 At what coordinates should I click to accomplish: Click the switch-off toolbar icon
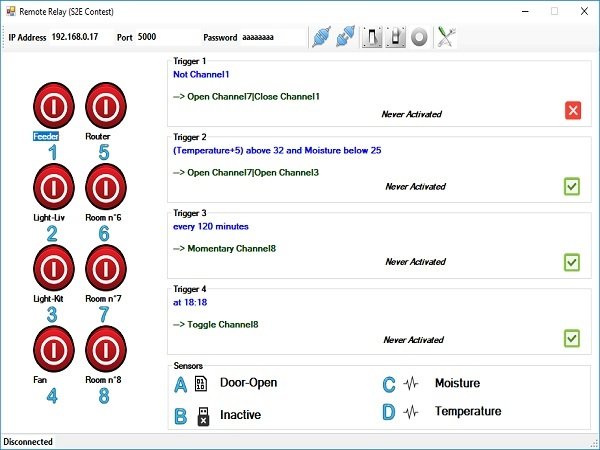[396, 38]
